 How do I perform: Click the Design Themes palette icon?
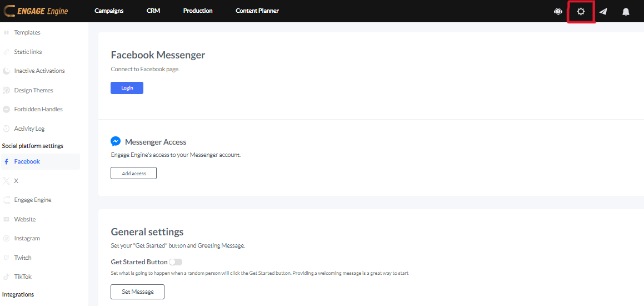click(6, 90)
